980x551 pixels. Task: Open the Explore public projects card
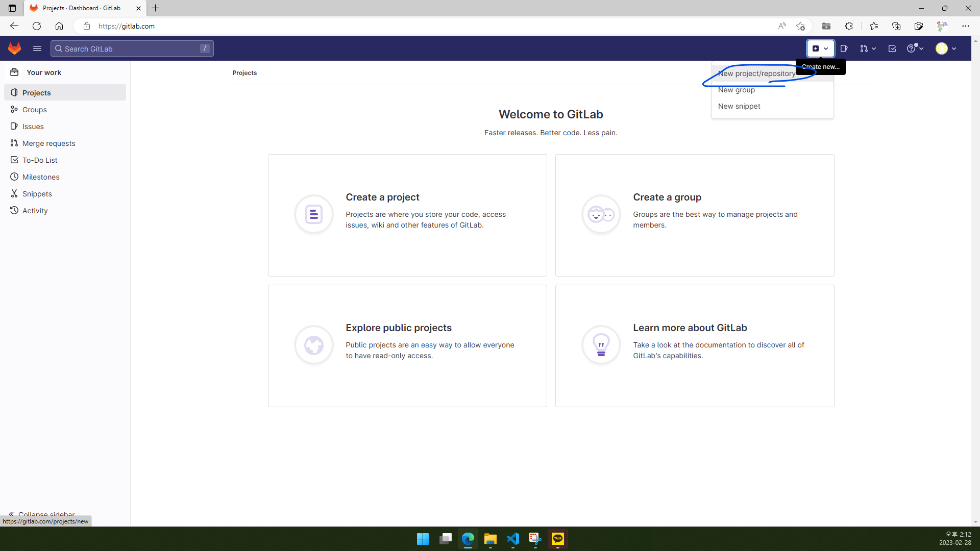coord(407,345)
